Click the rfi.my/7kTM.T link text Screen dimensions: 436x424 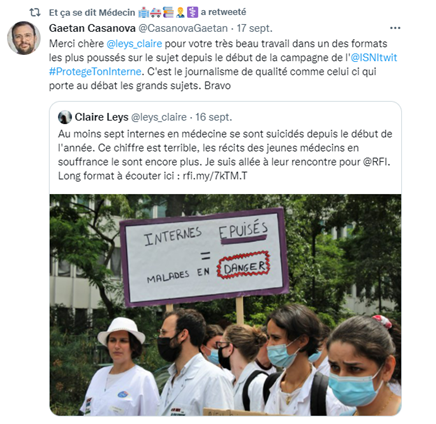click(x=215, y=176)
